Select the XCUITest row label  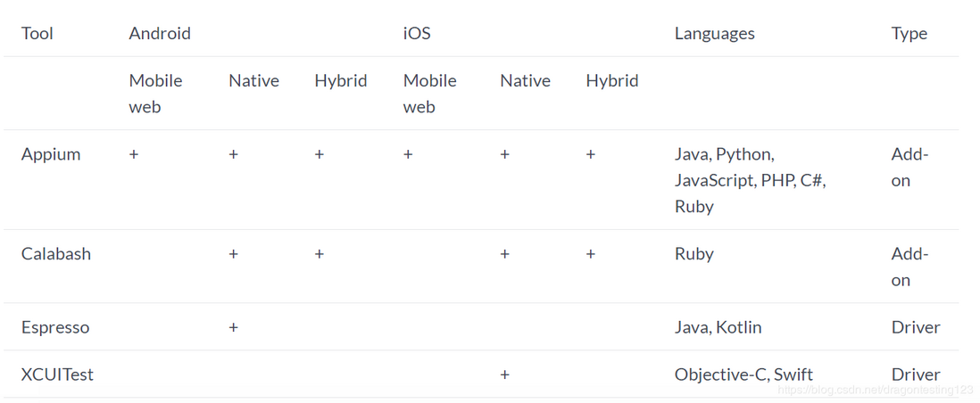click(x=57, y=374)
